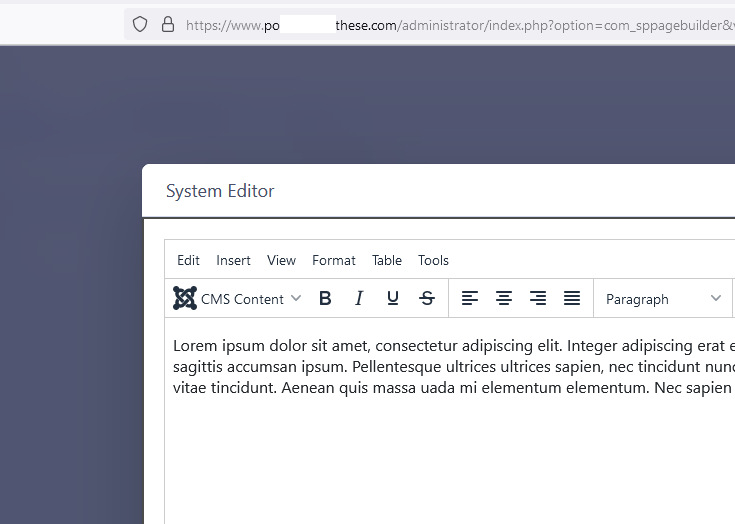
Task: Click the site security padlock icon
Action: click(167, 24)
